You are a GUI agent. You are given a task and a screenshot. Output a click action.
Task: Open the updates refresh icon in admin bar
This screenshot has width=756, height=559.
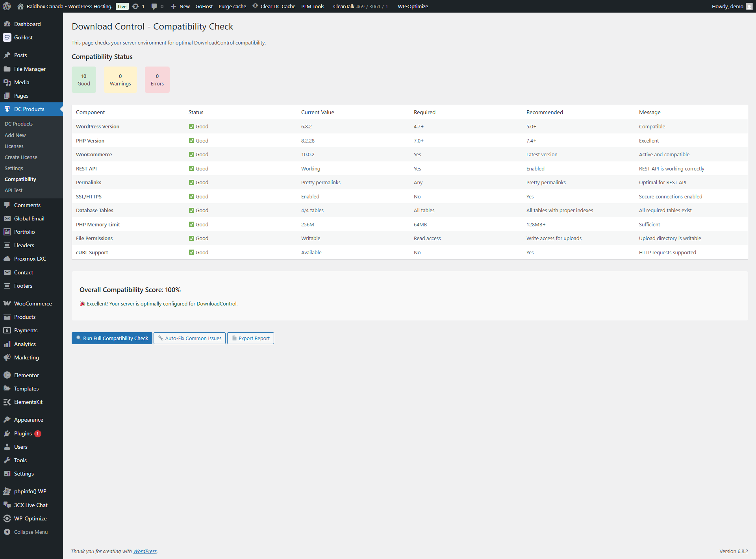pos(135,6)
